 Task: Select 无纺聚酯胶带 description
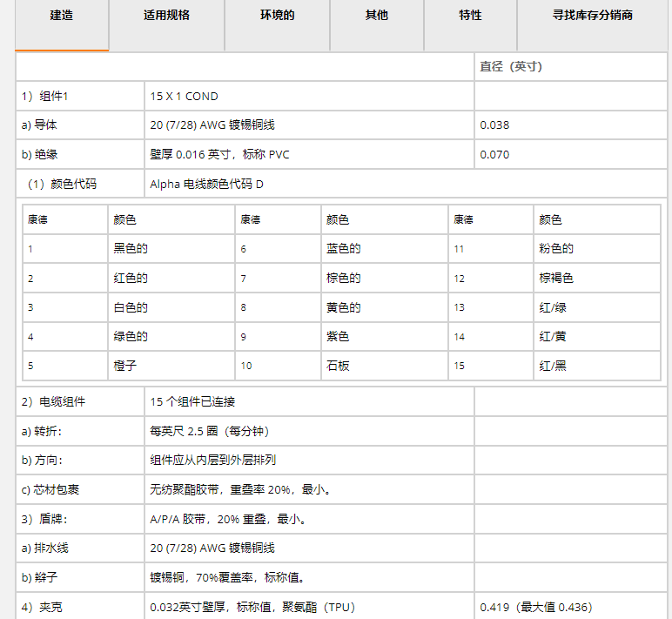tap(241, 489)
